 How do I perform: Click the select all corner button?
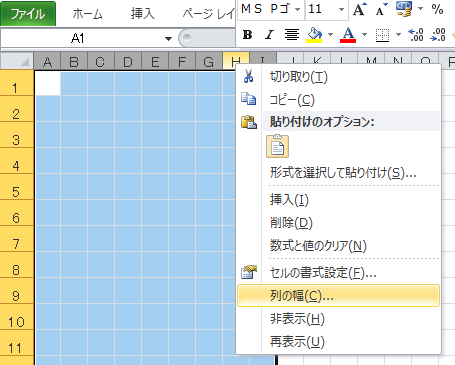pyautogui.click(x=17, y=61)
